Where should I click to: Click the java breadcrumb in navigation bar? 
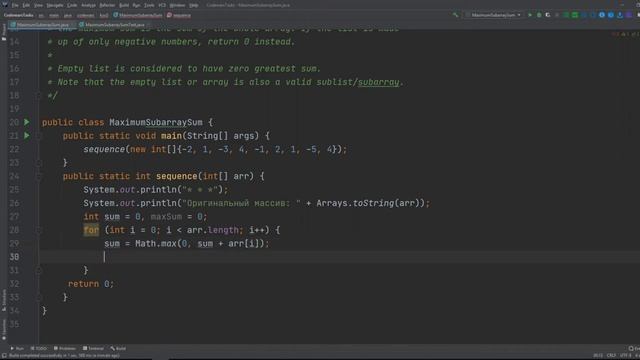68,15
